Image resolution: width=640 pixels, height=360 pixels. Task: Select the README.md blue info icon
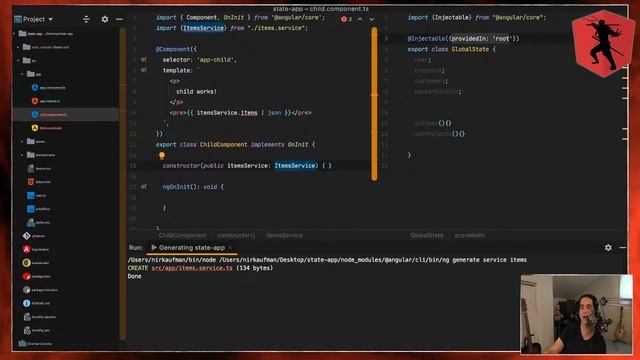point(27,303)
